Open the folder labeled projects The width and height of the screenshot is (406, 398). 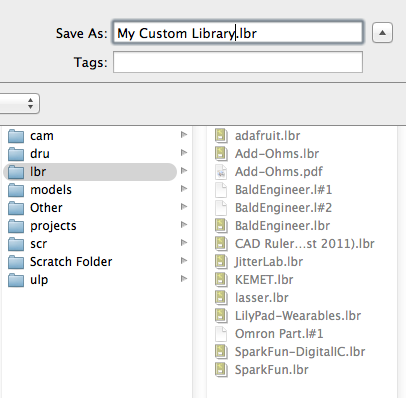53,226
